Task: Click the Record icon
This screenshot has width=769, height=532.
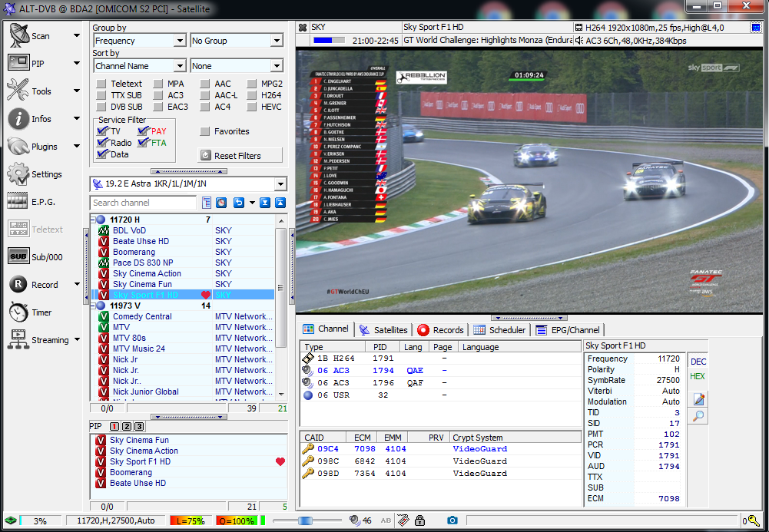Action: click(x=18, y=284)
